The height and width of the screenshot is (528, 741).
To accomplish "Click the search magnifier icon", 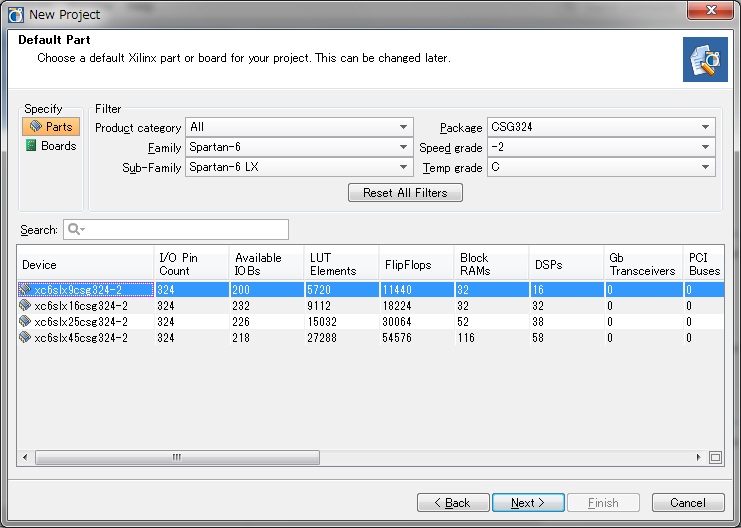I will [76, 229].
